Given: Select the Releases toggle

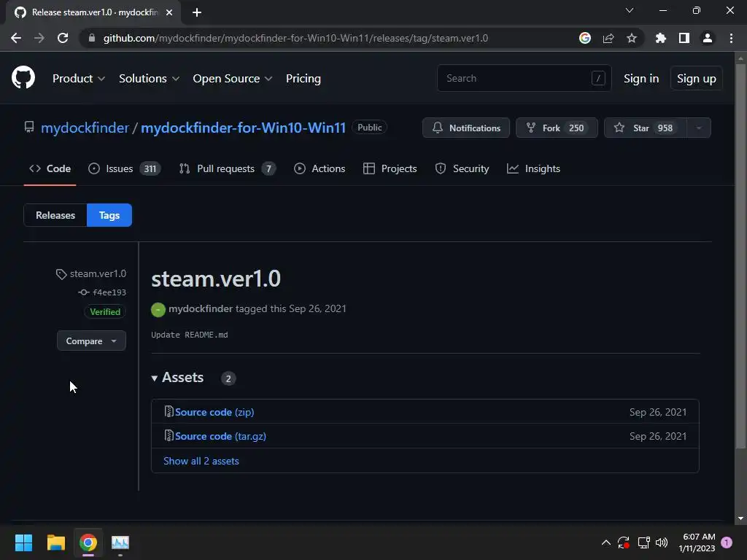Looking at the screenshot, I should tap(55, 215).
